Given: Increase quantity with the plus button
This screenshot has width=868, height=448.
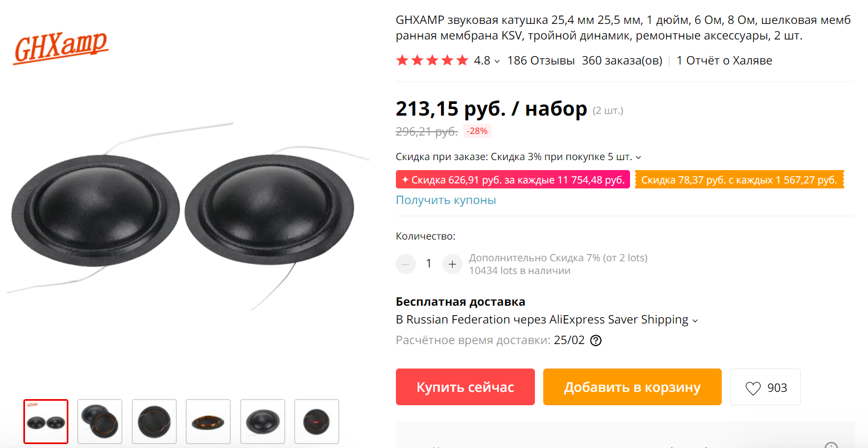Looking at the screenshot, I should click(x=452, y=264).
